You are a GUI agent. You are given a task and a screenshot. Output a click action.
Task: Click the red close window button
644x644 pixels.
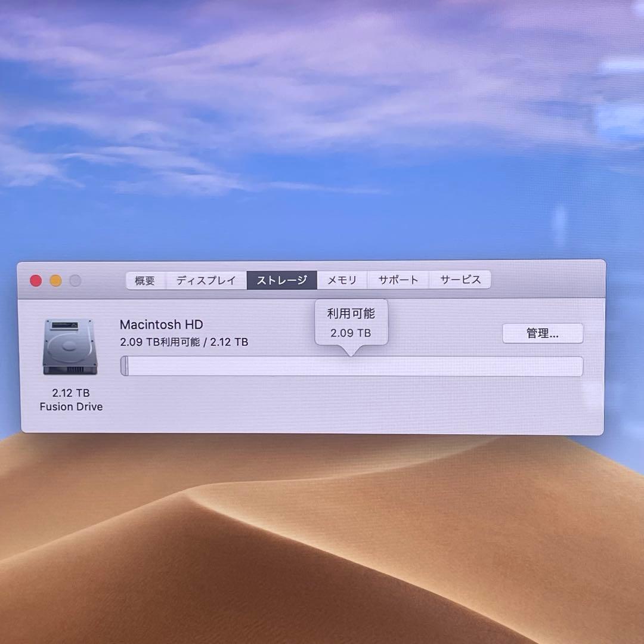point(36,280)
